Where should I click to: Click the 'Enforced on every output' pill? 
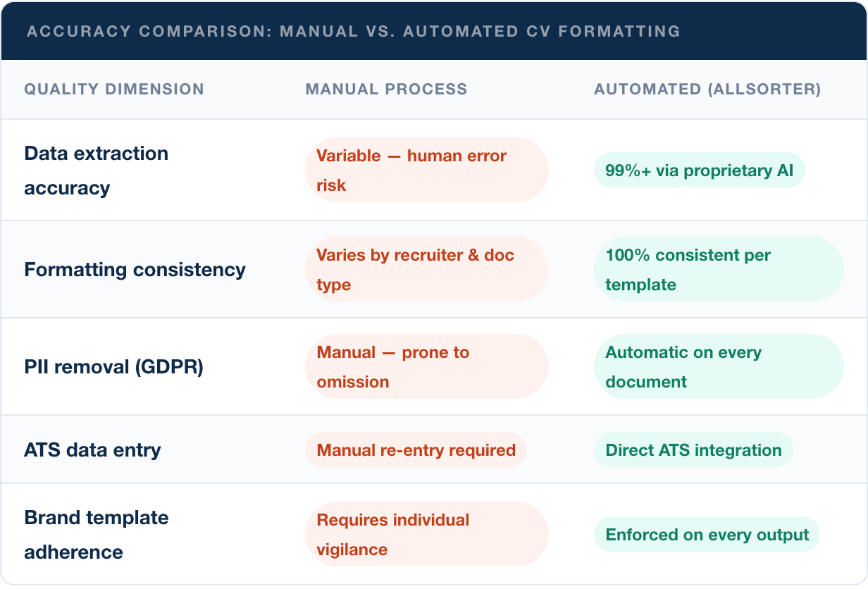point(707,535)
